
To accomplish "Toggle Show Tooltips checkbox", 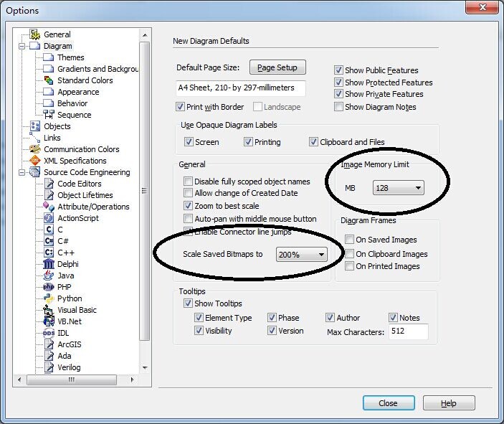I will point(188,303).
